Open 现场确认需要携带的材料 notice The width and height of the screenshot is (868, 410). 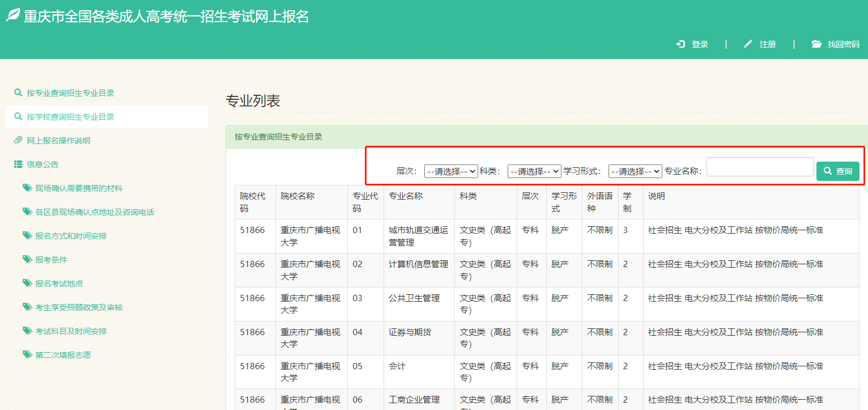79,188
